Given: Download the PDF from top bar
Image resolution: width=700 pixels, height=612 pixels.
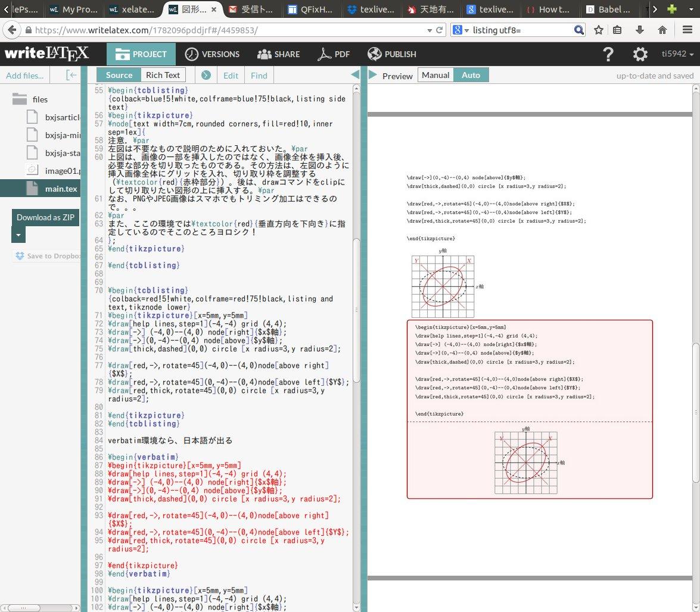Looking at the screenshot, I should coord(334,54).
